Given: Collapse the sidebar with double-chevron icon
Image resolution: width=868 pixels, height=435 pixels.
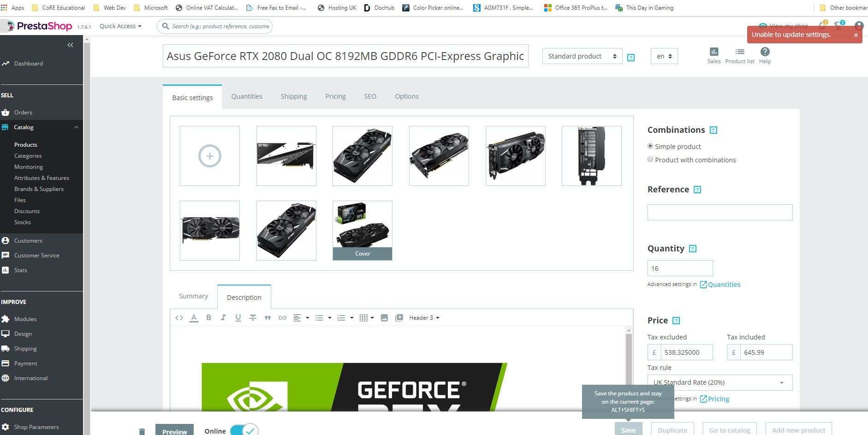Looking at the screenshot, I should tap(70, 45).
